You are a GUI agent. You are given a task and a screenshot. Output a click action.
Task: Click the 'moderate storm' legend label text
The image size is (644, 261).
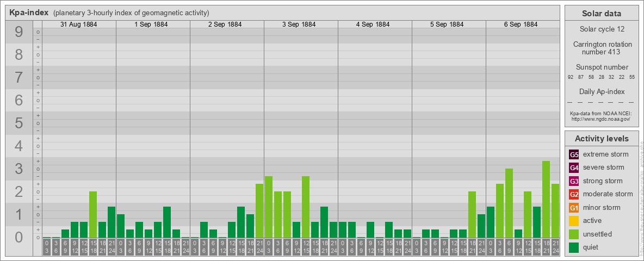(608, 194)
